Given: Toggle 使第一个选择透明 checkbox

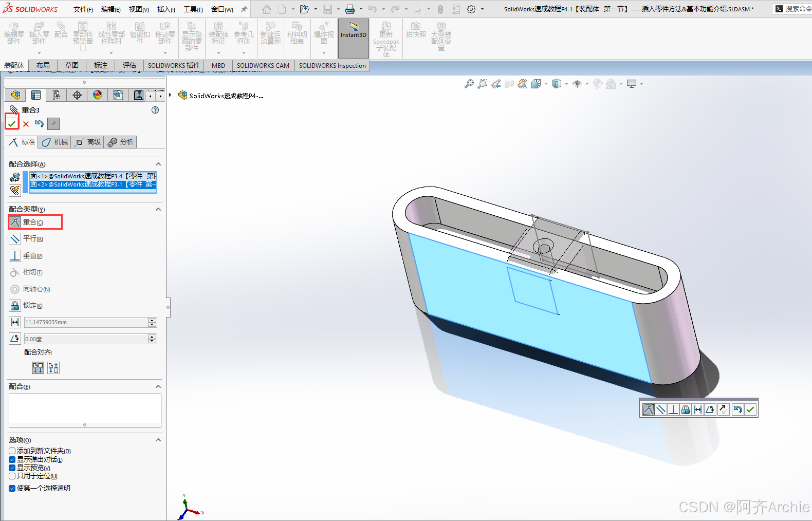Looking at the screenshot, I should click(x=12, y=488).
